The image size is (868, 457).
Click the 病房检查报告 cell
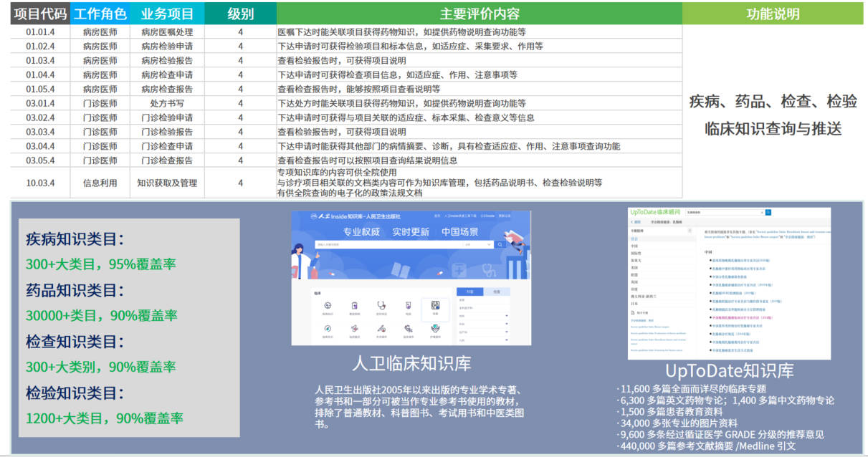point(167,90)
